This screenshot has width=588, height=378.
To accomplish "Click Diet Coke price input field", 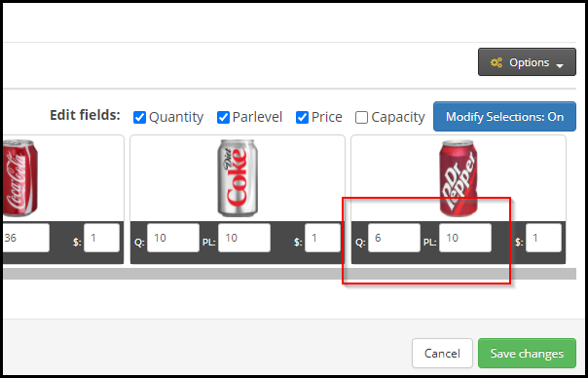I will 322,238.
